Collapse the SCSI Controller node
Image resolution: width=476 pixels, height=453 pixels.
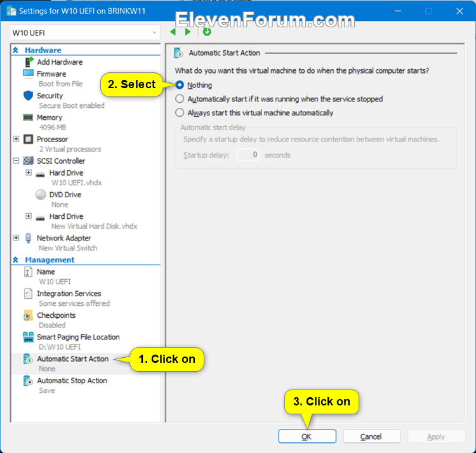coord(16,161)
